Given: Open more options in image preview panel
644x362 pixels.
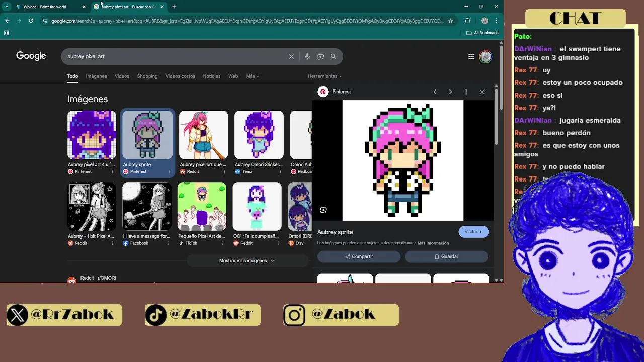Looking at the screenshot, I should (x=466, y=92).
